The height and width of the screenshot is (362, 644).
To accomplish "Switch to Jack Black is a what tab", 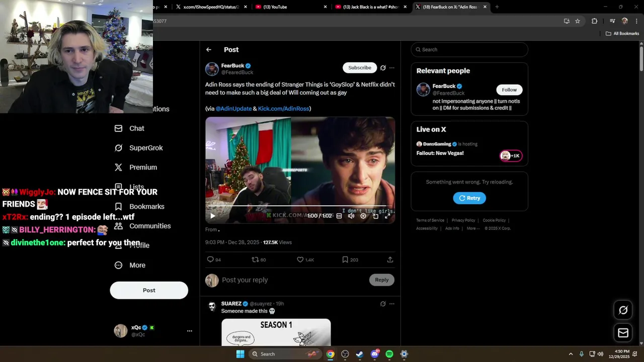I will tap(370, 7).
